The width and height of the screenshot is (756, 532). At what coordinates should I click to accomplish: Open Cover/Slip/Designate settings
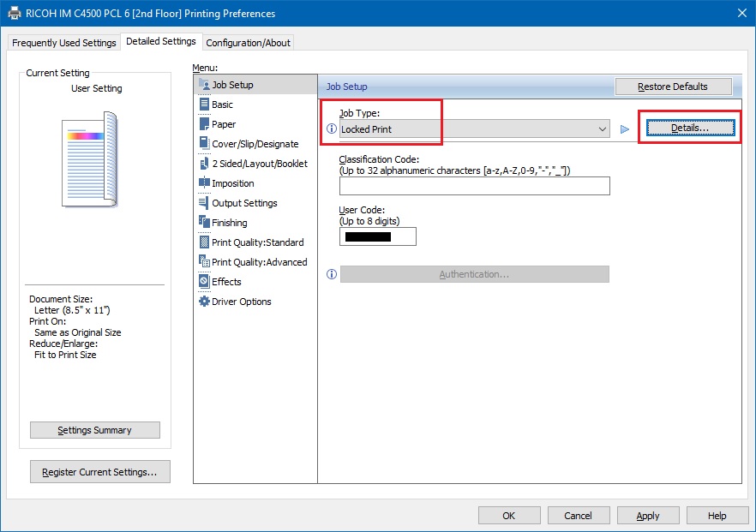(x=255, y=144)
